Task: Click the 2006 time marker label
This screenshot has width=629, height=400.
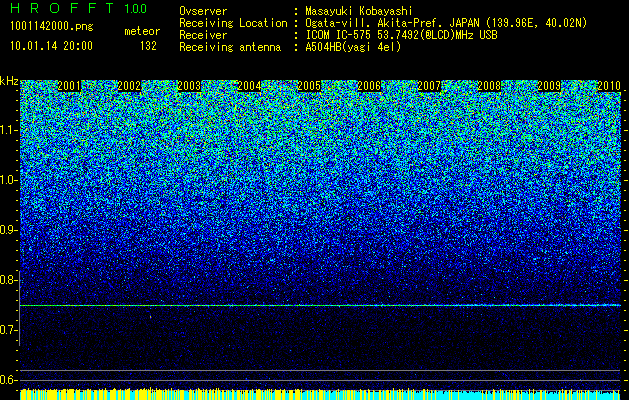Action: 369,86
